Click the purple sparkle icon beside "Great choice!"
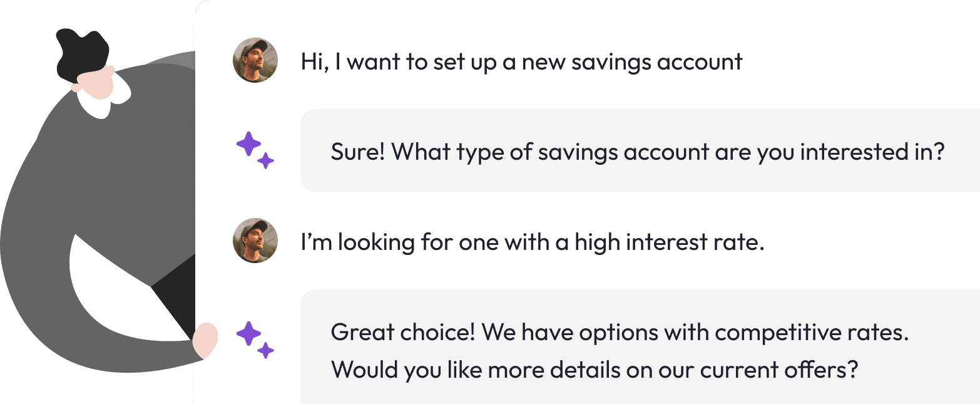Screen dimensions: 980x404 coord(255,340)
